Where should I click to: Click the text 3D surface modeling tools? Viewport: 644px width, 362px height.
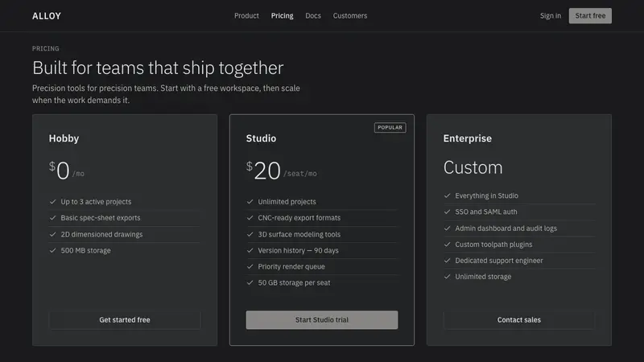(299, 234)
